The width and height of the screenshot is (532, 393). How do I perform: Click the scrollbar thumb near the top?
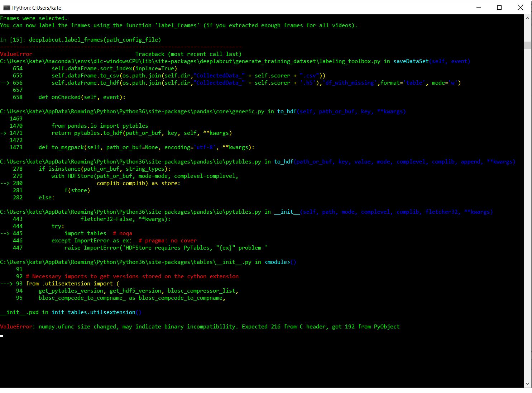pos(527,45)
